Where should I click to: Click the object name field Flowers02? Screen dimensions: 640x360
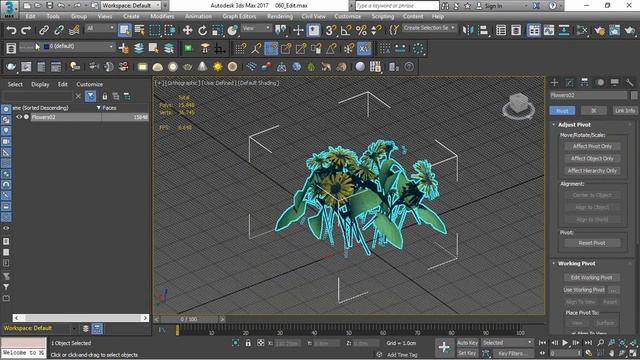pyautogui.click(x=588, y=95)
